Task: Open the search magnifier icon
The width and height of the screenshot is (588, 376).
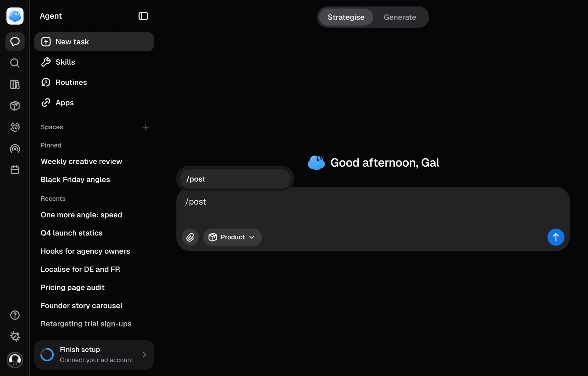Action: 15,63
